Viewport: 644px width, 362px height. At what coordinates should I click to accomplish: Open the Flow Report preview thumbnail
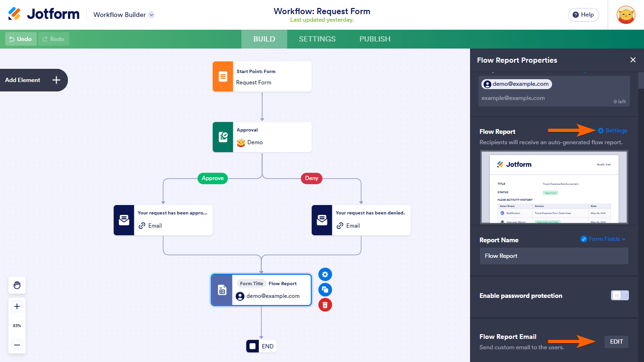554,187
